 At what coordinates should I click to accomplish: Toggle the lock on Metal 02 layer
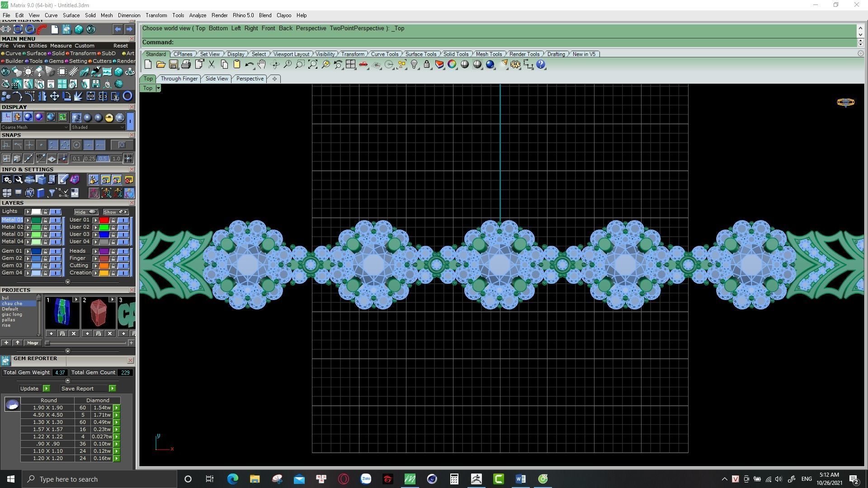(x=45, y=227)
